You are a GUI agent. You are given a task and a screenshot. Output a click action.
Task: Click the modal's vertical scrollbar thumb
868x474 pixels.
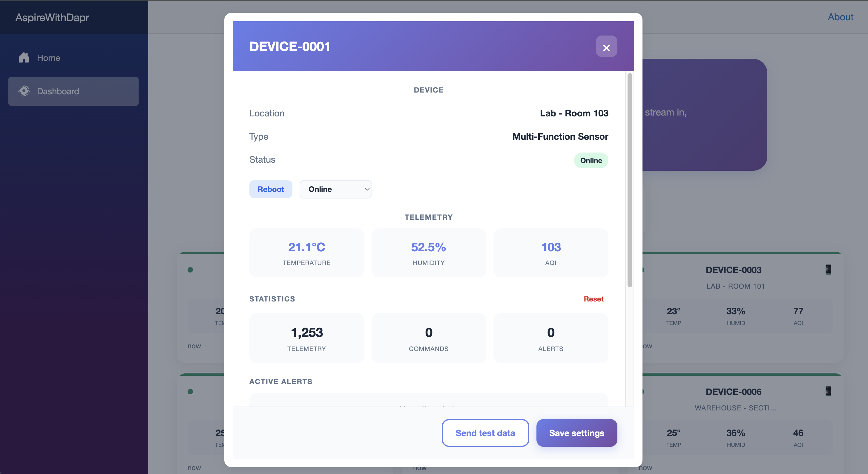(629, 180)
